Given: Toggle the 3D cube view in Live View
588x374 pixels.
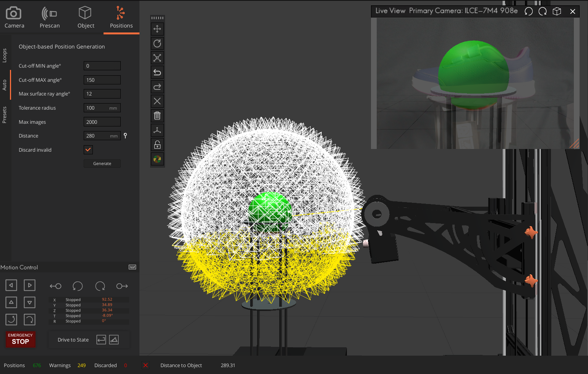Looking at the screenshot, I should click(557, 11).
